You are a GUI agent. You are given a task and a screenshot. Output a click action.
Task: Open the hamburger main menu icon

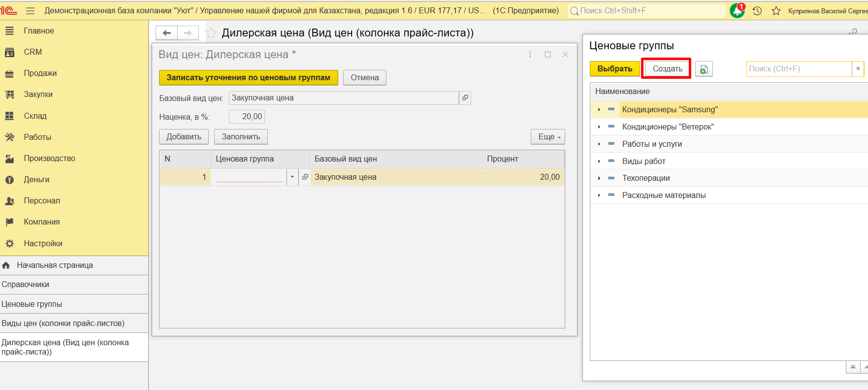30,11
